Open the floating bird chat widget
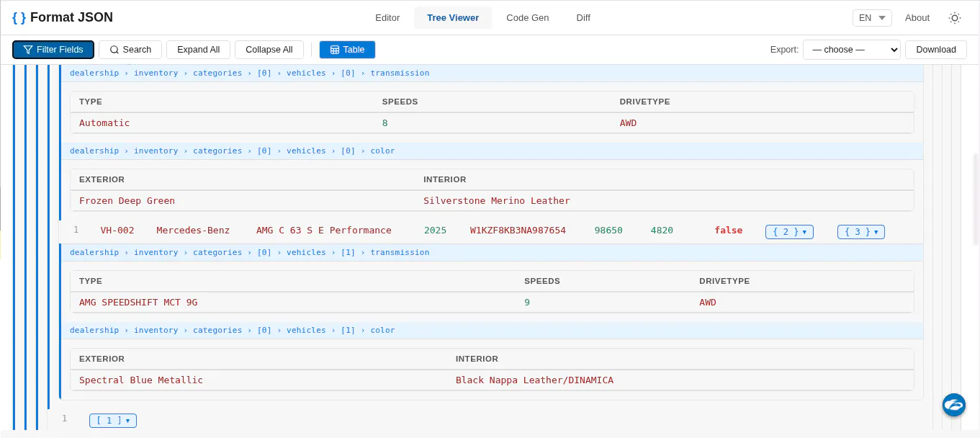Screen dimensions: 980x438 tap(954, 405)
